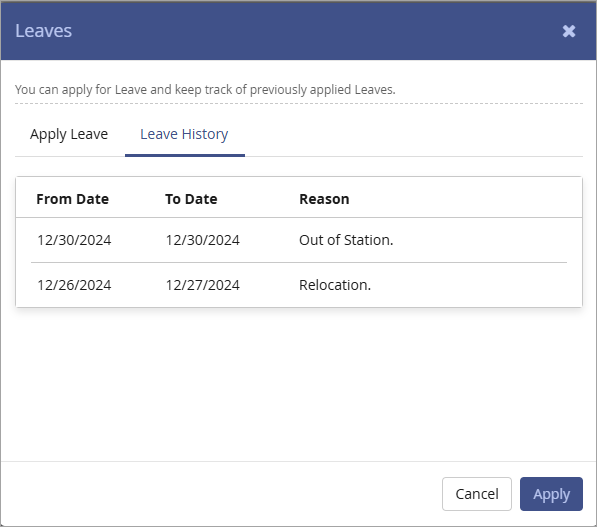This screenshot has height=527, width=597.
Task: Select the 12/26/2024 From Date cell
Action: [x=74, y=285]
